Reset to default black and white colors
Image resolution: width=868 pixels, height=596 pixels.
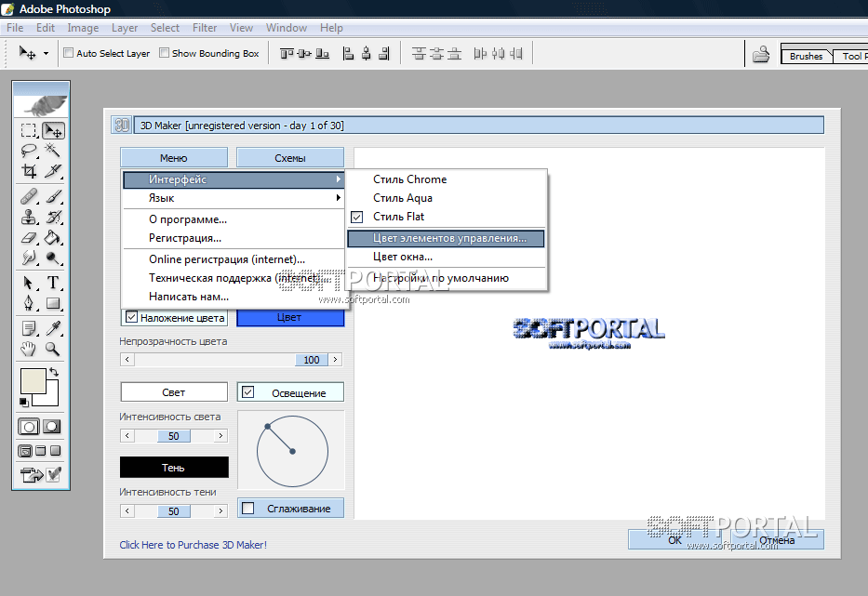[24, 403]
